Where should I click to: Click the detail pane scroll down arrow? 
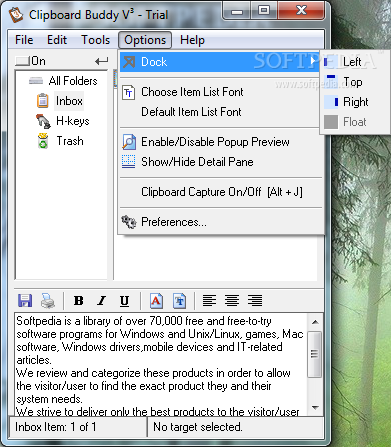315,407
